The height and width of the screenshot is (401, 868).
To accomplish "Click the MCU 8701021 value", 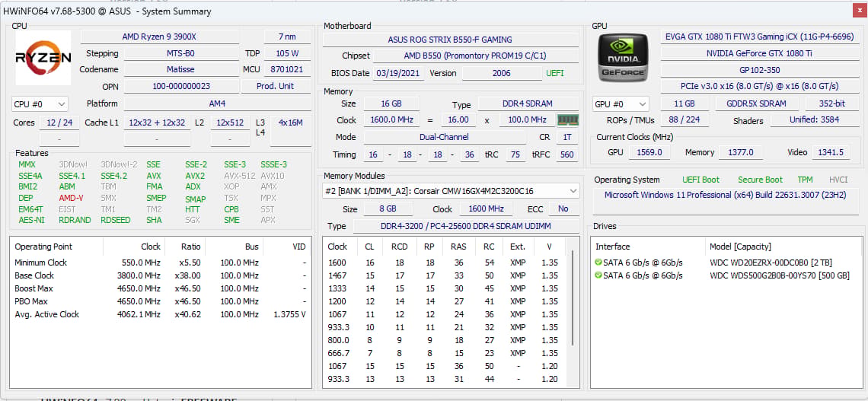I will [287, 70].
